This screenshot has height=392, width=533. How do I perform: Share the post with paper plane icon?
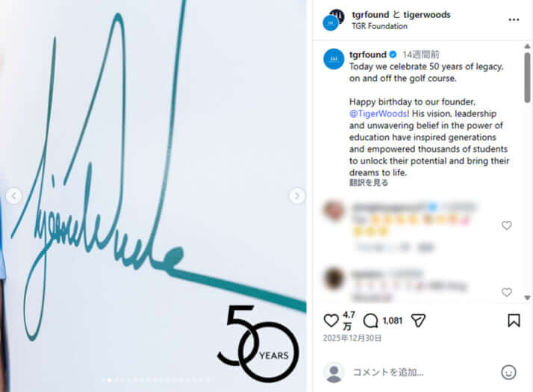tap(418, 320)
